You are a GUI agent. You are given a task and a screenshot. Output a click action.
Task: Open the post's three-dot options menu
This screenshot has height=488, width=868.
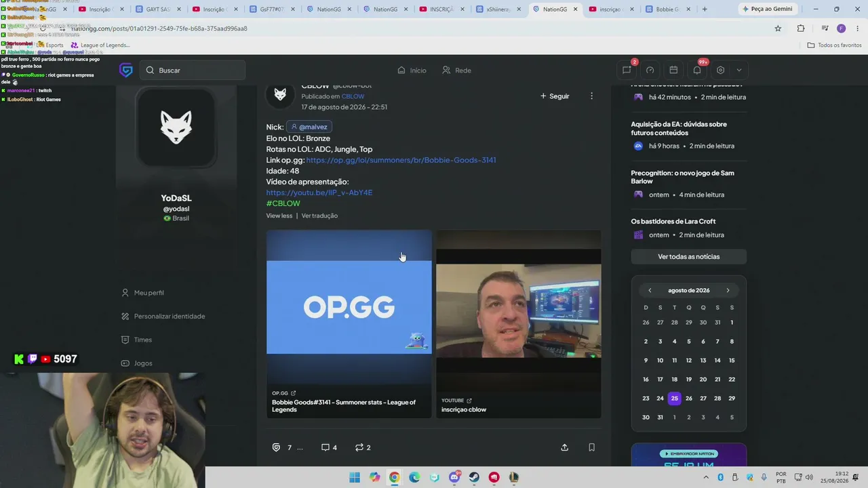591,96
